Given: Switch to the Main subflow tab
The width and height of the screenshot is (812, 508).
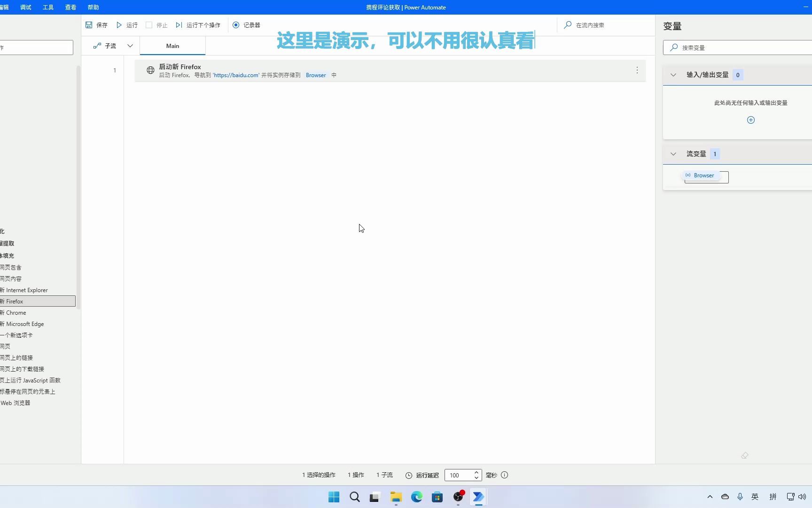Looking at the screenshot, I should pyautogui.click(x=172, y=46).
